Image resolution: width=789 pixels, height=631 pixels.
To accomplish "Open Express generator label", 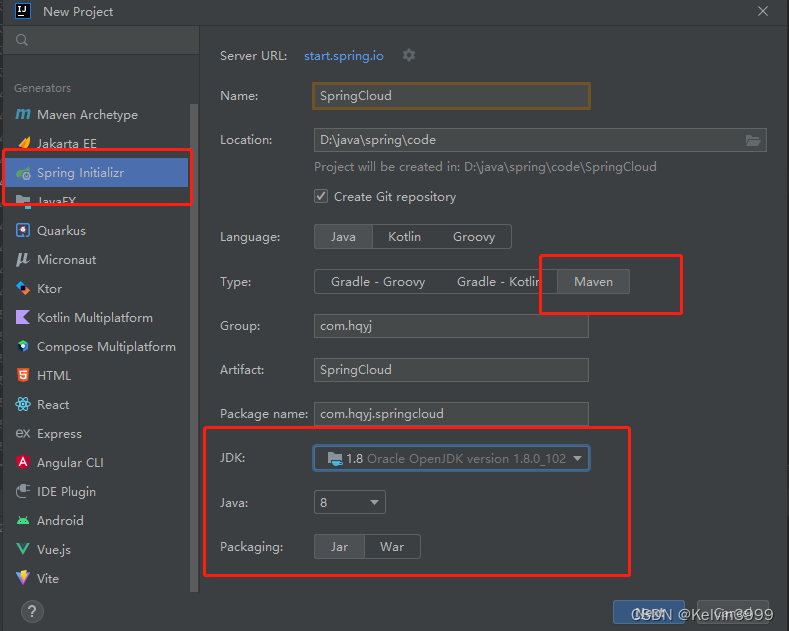I will click(59, 434).
